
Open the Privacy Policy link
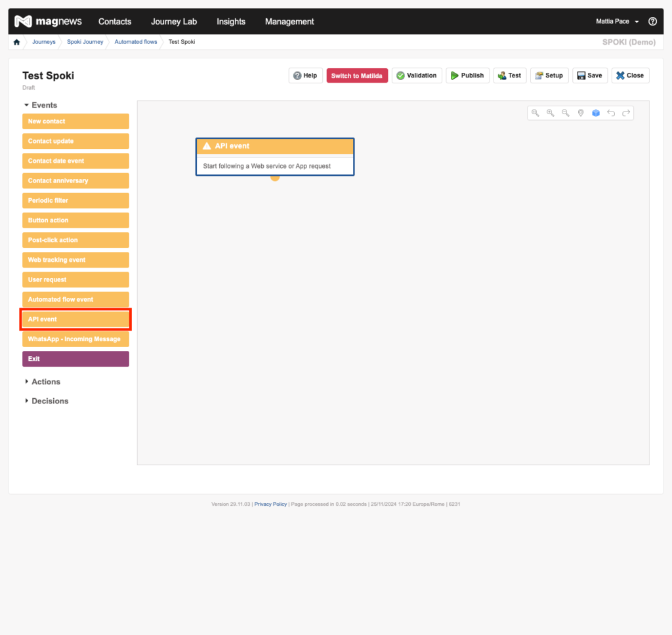270,504
